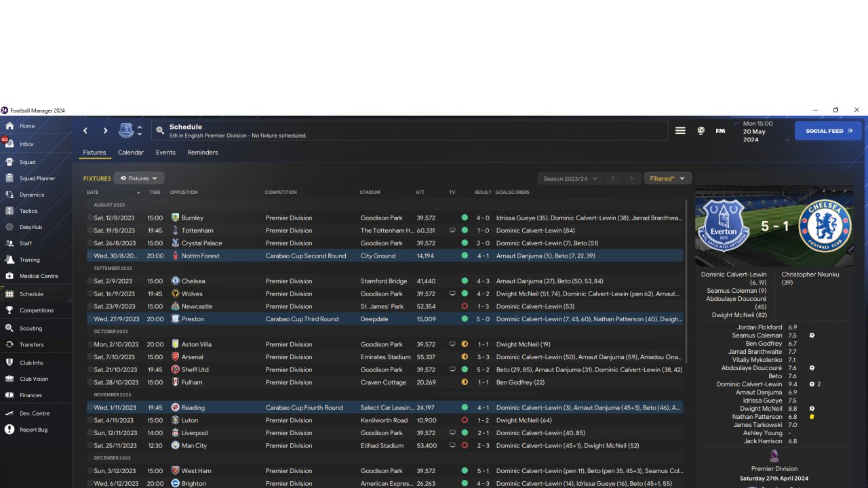Go forward with the right arrow icon

point(105,131)
